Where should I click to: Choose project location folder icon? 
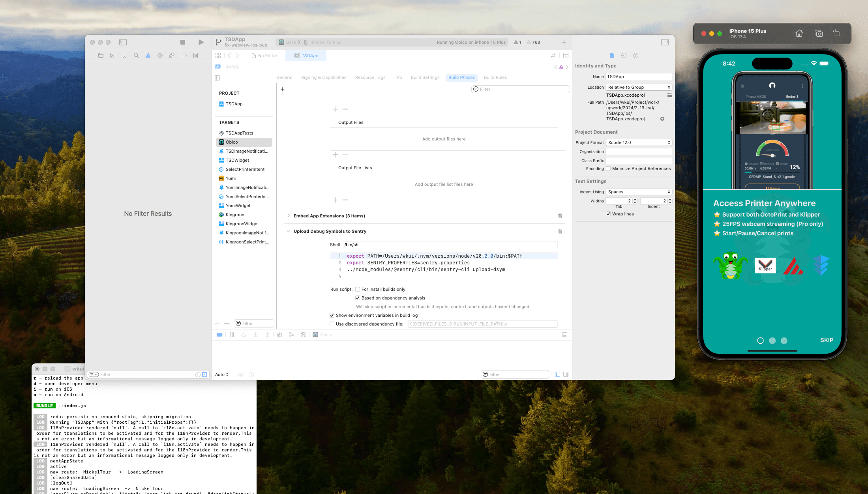coord(669,95)
